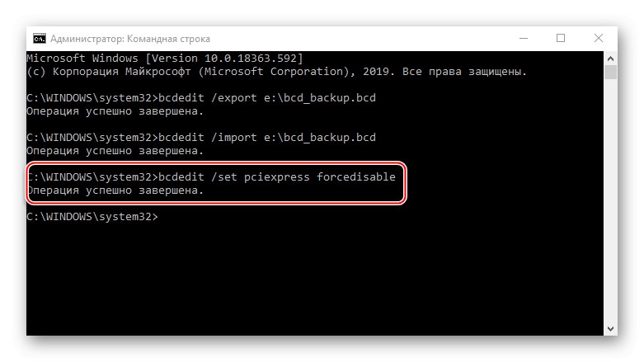This screenshot has width=644, height=362.
Task: Click the scrollbar up arrow
Action: (x=611, y=58)
